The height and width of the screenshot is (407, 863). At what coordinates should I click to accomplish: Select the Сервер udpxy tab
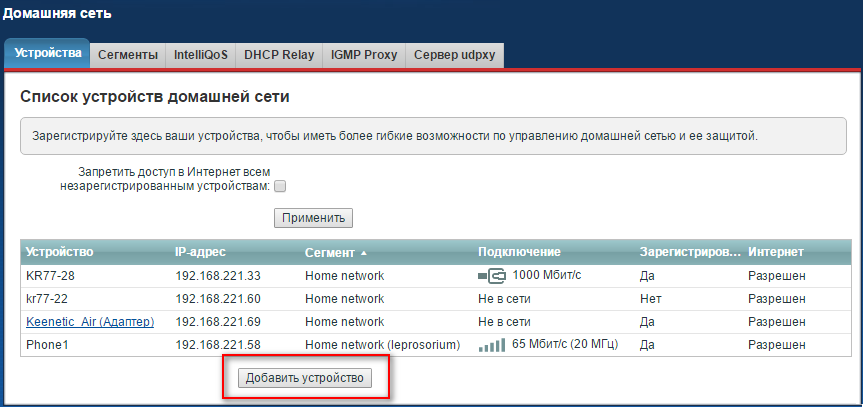coord(454,56)
